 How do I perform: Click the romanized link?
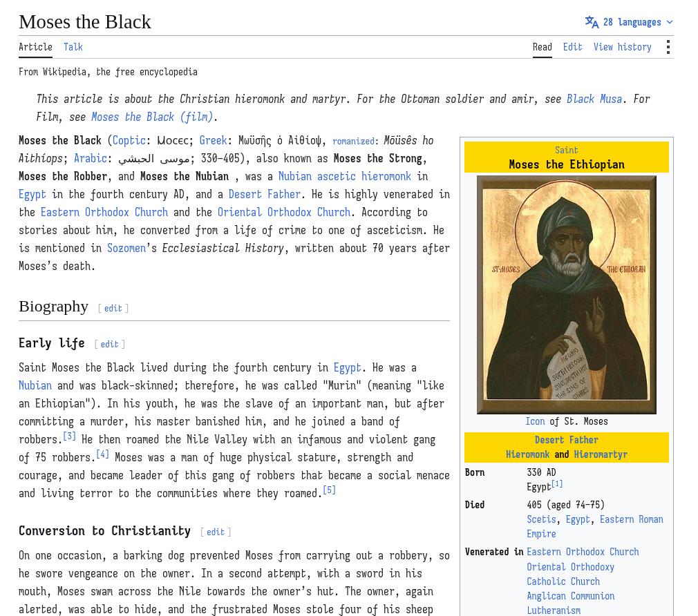[x=353, y=142]
